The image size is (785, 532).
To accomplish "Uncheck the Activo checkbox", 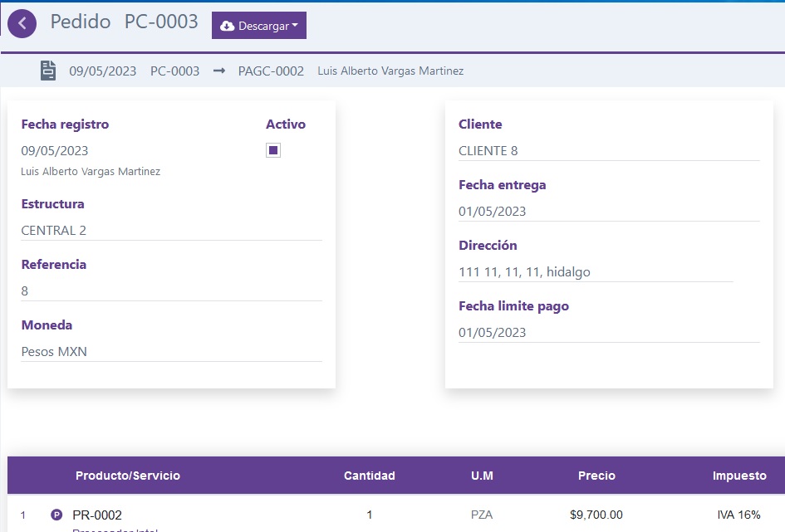I will coord(273,150).
